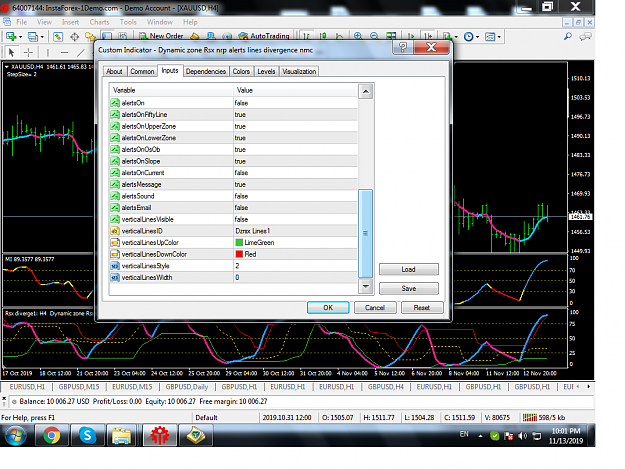Switch to the Common tab
Viewport: 625px width, 469px height.
[x=142, y=71]
